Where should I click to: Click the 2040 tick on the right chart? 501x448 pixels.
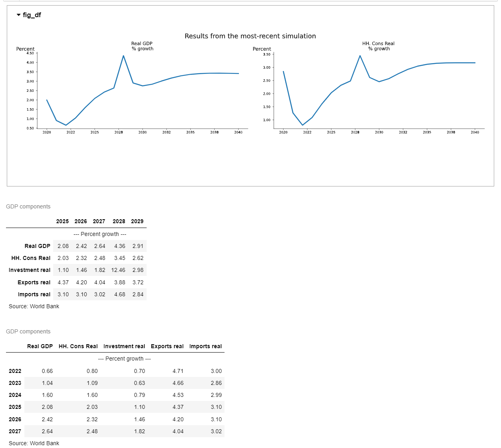pos(475,132)
